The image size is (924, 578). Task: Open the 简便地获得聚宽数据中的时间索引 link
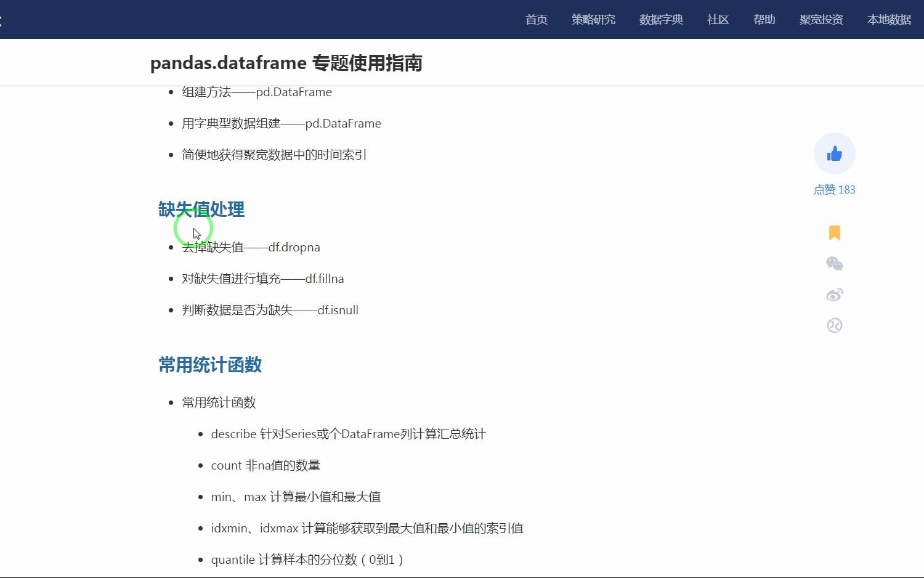(274, 155)
